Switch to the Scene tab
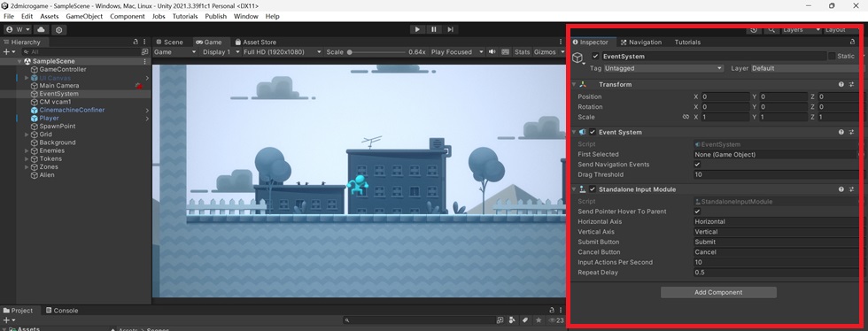868x331 pixels. [x=169, y=42]
